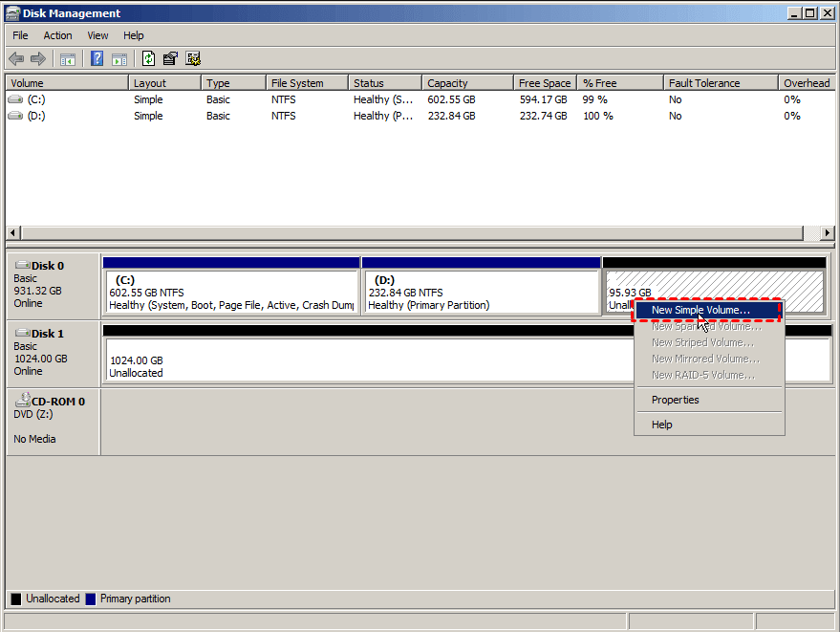Toggle the console tree pane icon

68,59
